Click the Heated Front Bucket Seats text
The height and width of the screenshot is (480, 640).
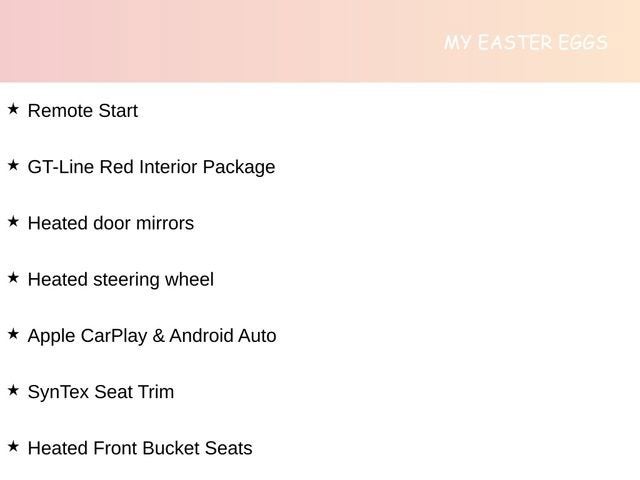[x=140, y=448]
